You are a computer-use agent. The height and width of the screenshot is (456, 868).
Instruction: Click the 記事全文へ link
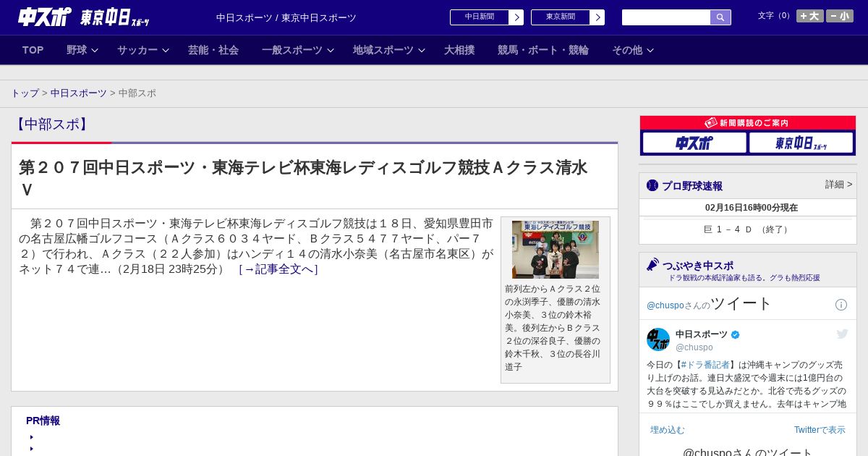tap(278, 269)
